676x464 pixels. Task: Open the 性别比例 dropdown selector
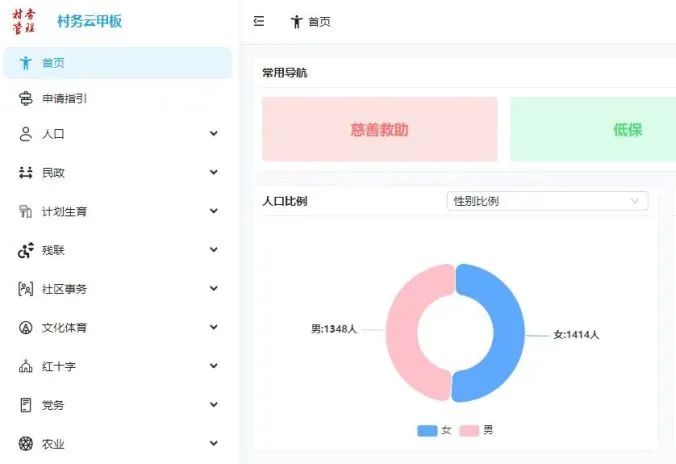pyautogui.click(x=546, y=201)
